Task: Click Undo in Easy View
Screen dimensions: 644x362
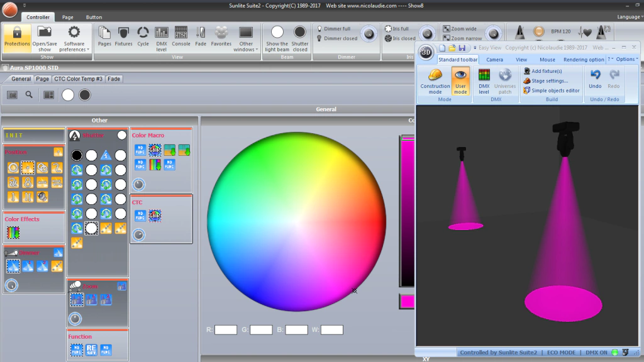Action: [595, 79]
